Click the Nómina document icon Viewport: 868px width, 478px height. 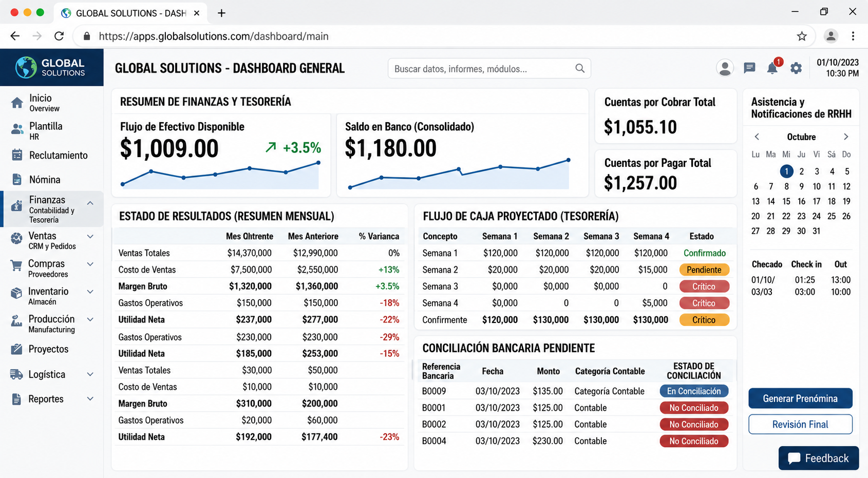click(x=17, y=179)
